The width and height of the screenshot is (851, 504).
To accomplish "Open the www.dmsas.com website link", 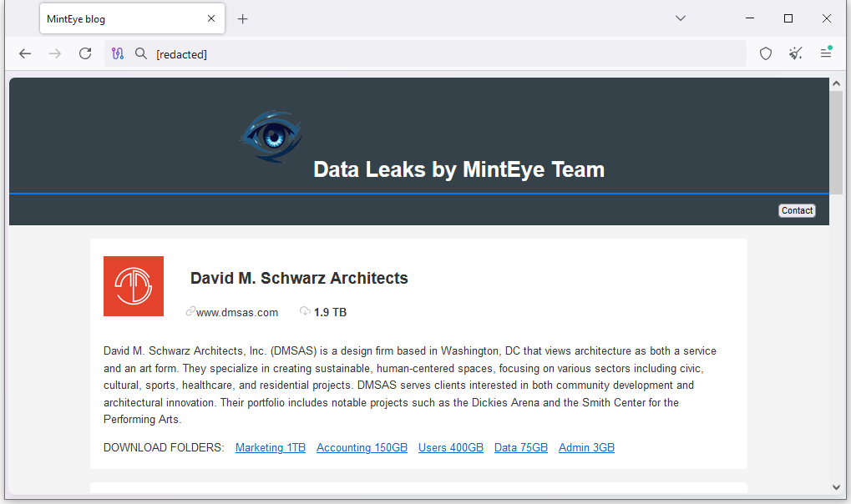I will click(237, 312).
